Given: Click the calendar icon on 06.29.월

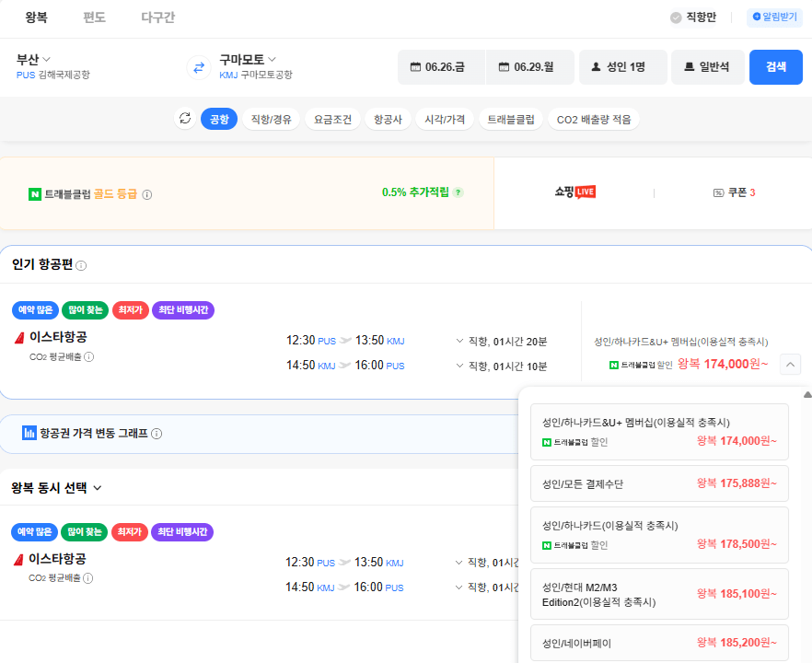Looking at the screenshot, I should click(504, 67).
